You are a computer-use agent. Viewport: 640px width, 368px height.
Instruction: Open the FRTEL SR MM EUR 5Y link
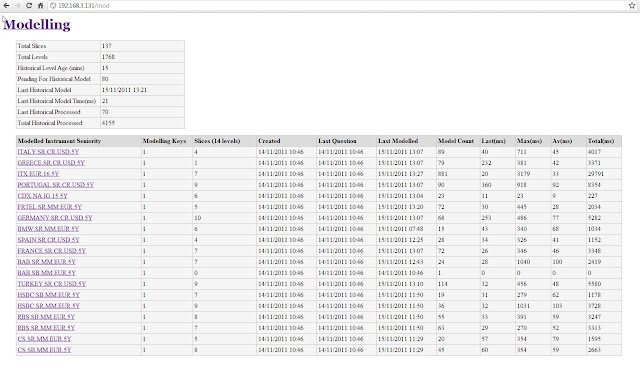tap(50, 207)
